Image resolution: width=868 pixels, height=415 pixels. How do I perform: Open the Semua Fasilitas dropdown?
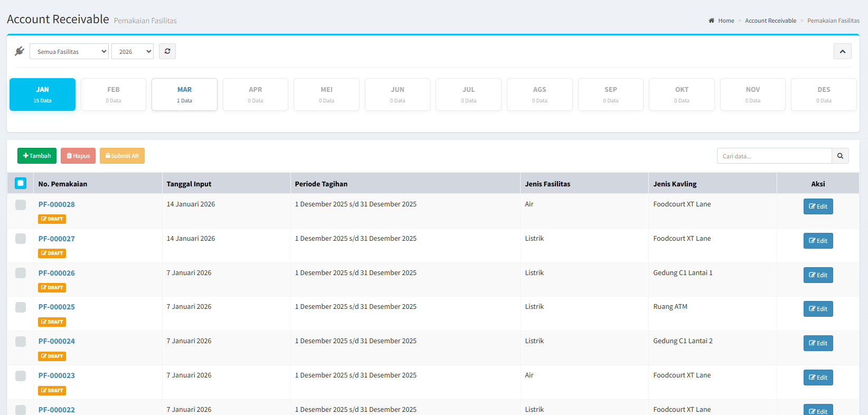tap(69, 51)
